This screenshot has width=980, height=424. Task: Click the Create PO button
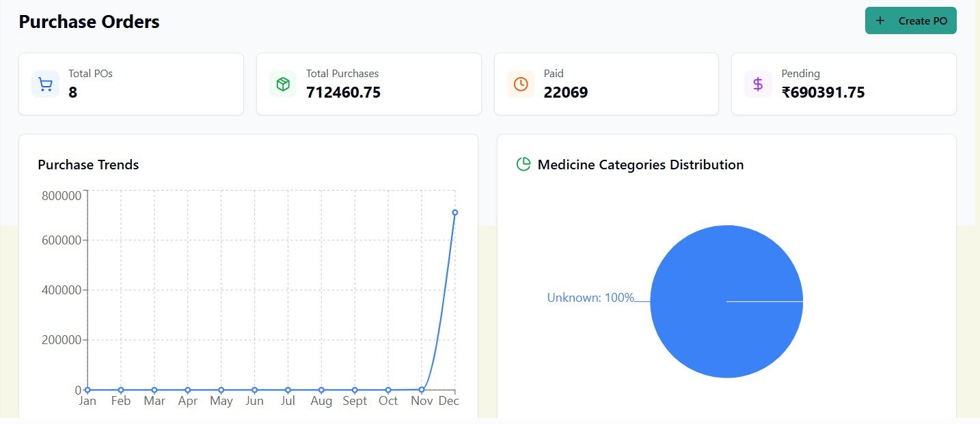(910, 20)
